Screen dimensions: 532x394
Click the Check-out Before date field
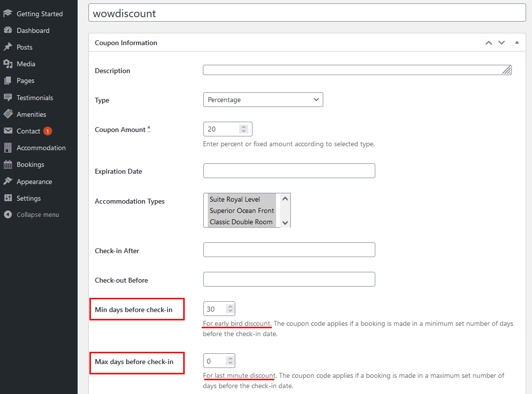(x=289, y=279)
